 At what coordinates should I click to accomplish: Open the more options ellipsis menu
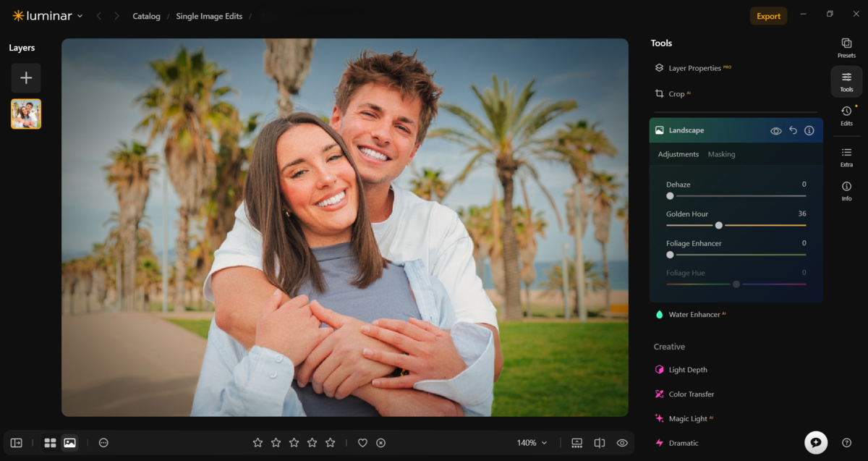click(x=103, y=443)
